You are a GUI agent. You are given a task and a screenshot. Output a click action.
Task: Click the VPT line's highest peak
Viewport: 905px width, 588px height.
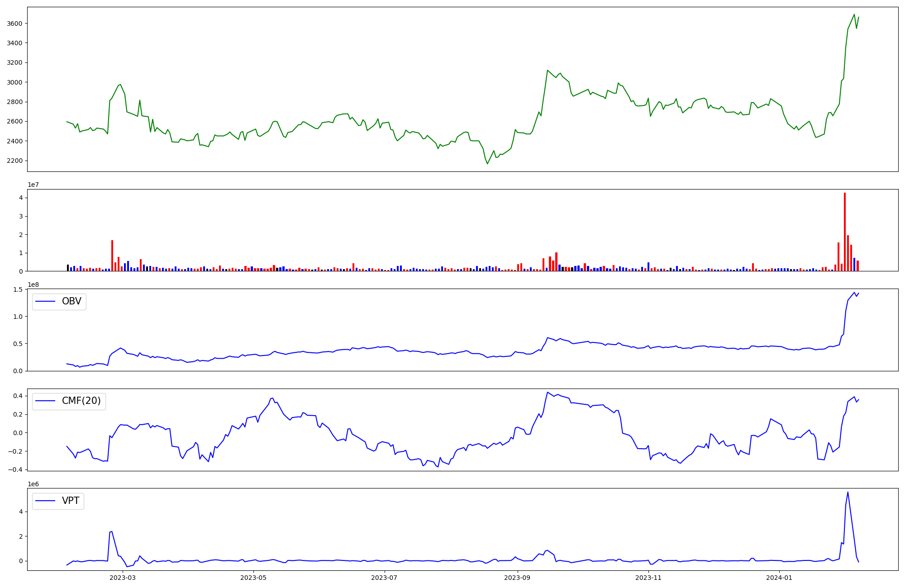coord(848,492)
